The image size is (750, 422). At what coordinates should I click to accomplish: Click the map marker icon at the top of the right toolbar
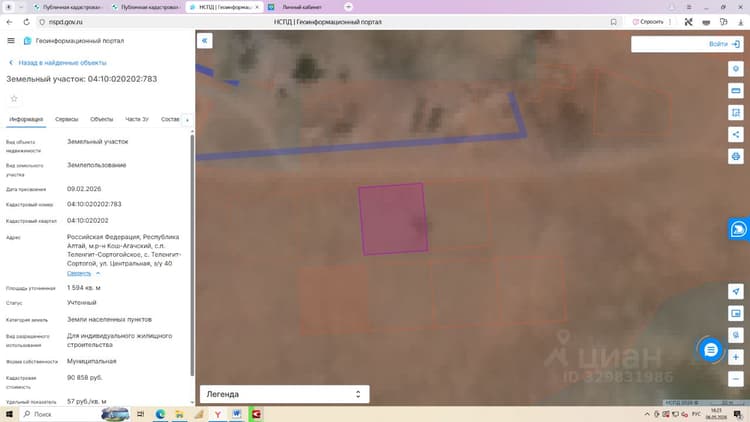pyautogui.click(x=736, y=69)
